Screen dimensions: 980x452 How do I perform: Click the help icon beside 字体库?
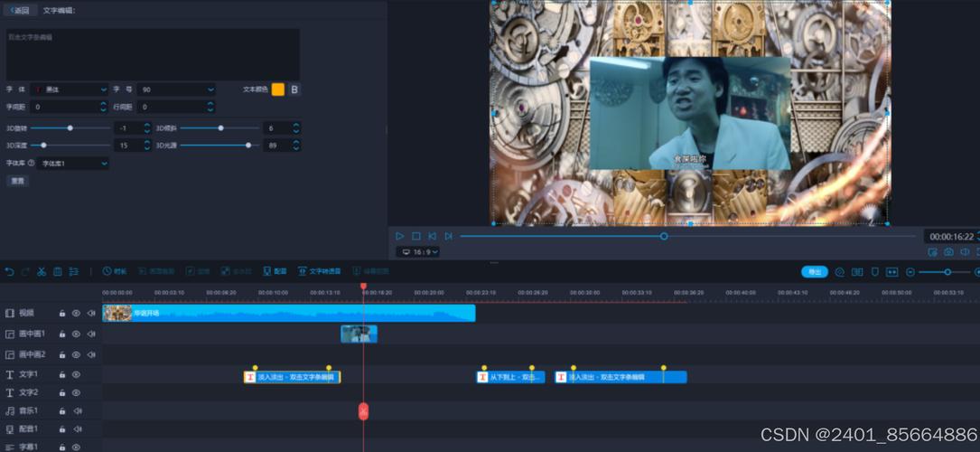pos(32,163)
